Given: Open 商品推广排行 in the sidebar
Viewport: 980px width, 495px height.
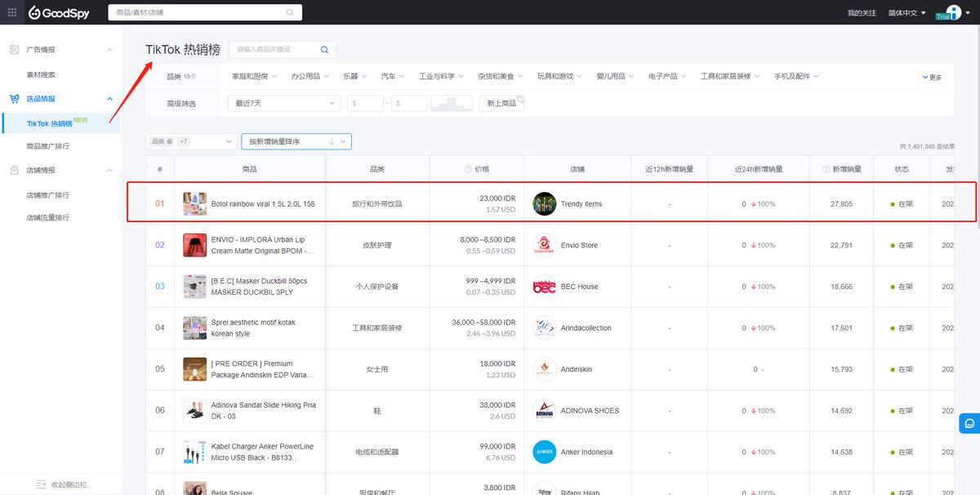Looking at the screenshot, I should tap(47, 146).
